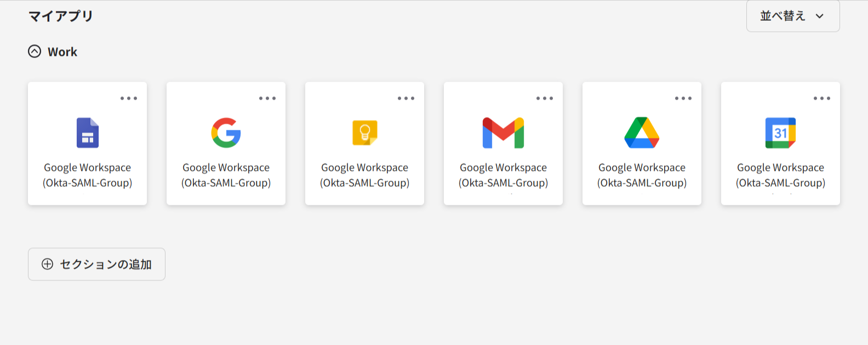The image size is (868, 345).
Task: Open three-dot menu on Google Keep card
Action: [x=406, y=99]
